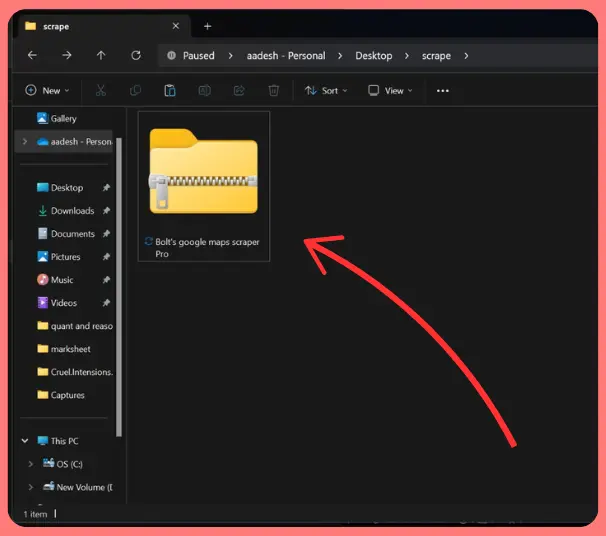Unpin Downloads using its pin icon
This screenshot has height=536, width=606.
106,211
